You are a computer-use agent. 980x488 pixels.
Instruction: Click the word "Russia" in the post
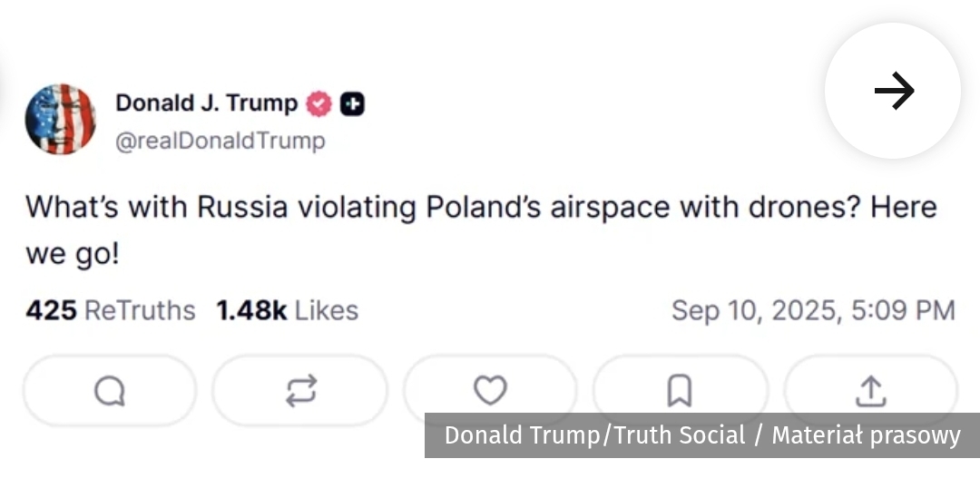point(242,207)
